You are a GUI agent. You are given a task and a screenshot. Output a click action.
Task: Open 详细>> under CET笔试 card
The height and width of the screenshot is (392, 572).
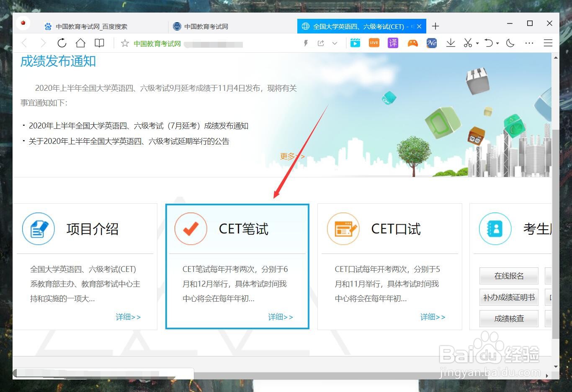[280, 317]
